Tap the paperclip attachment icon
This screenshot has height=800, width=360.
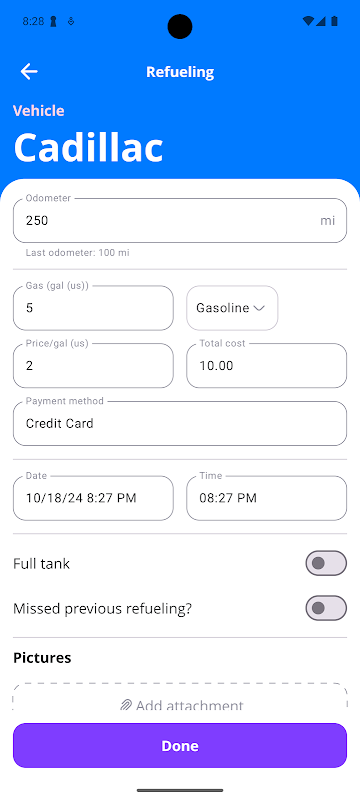pos(125,705)
